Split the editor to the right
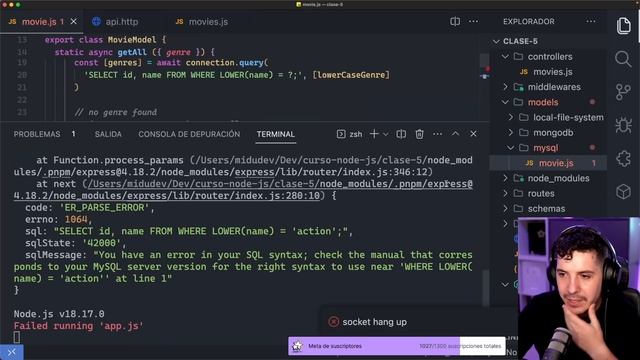 pos(455,21)
